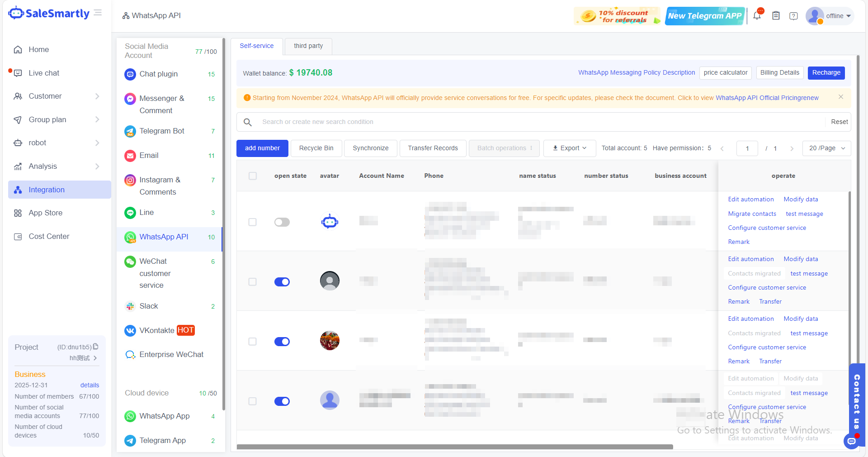Collapse the sidebar with hamburger icon

point(98,13)
